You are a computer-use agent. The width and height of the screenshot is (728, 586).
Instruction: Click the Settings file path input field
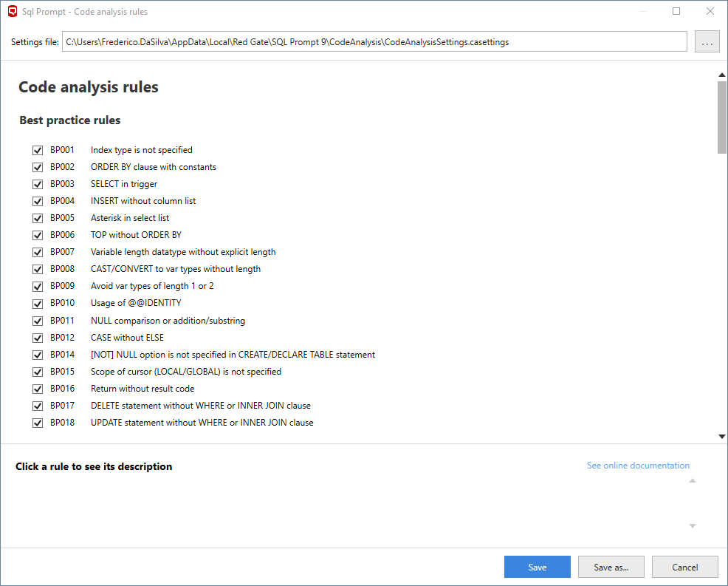click(374, 42)
